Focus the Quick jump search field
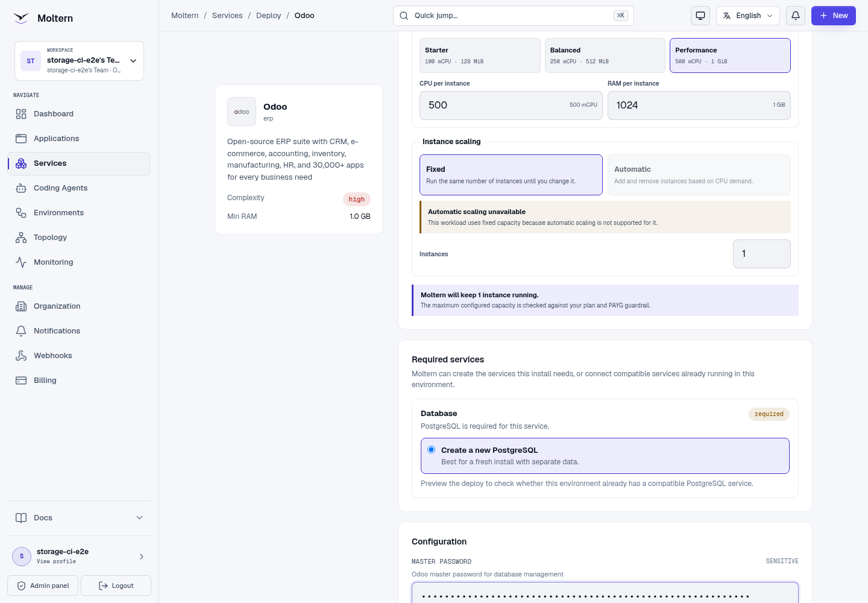 click(514, 16)
